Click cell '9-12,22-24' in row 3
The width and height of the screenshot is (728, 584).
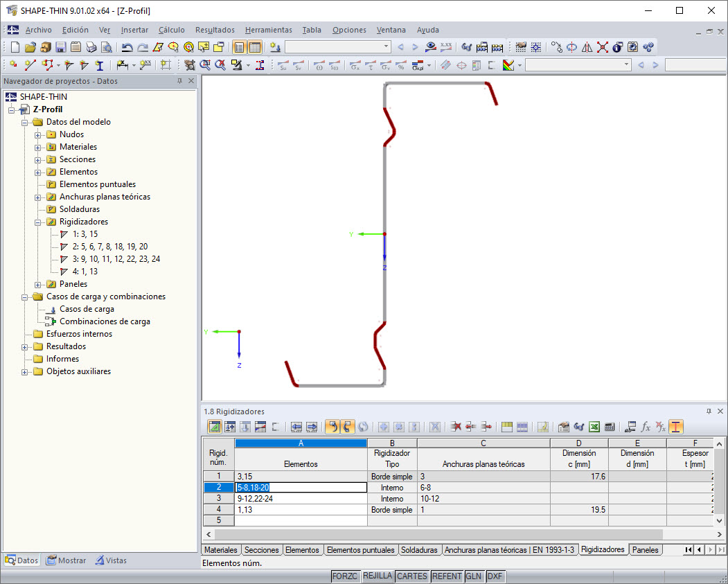click(301, 499)
